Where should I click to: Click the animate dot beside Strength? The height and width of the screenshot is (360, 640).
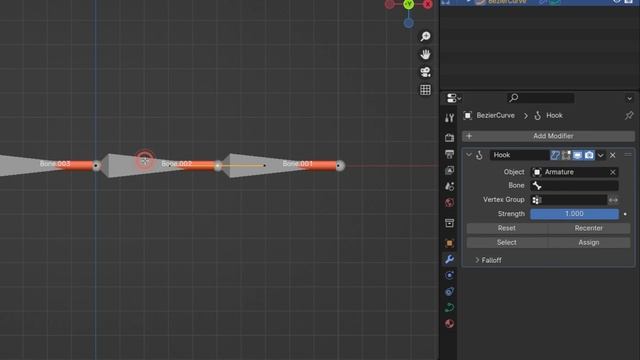tap(625, 214)
